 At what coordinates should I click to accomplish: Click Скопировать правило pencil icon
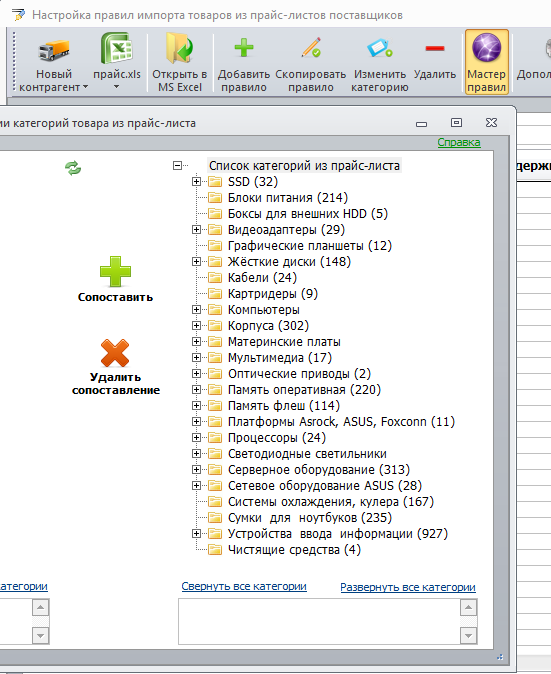point(311,47)
